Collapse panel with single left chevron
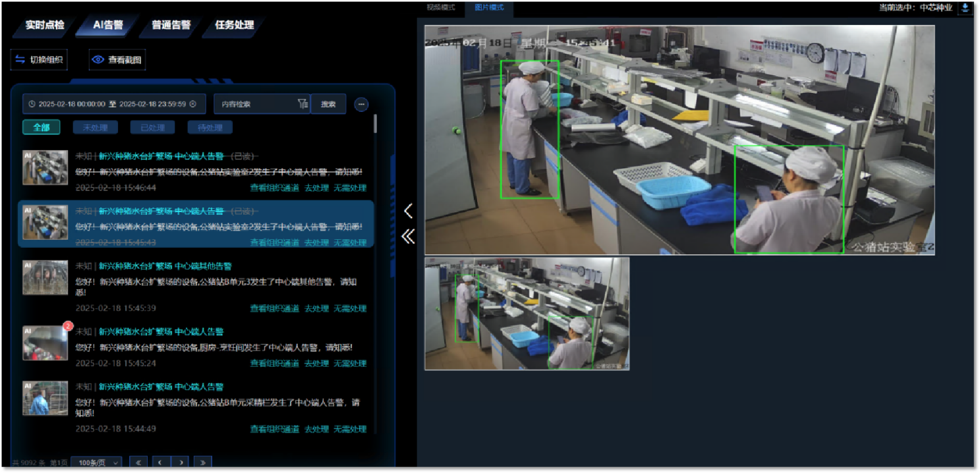Screen dimensions: 980x473 tap(408, 211)
